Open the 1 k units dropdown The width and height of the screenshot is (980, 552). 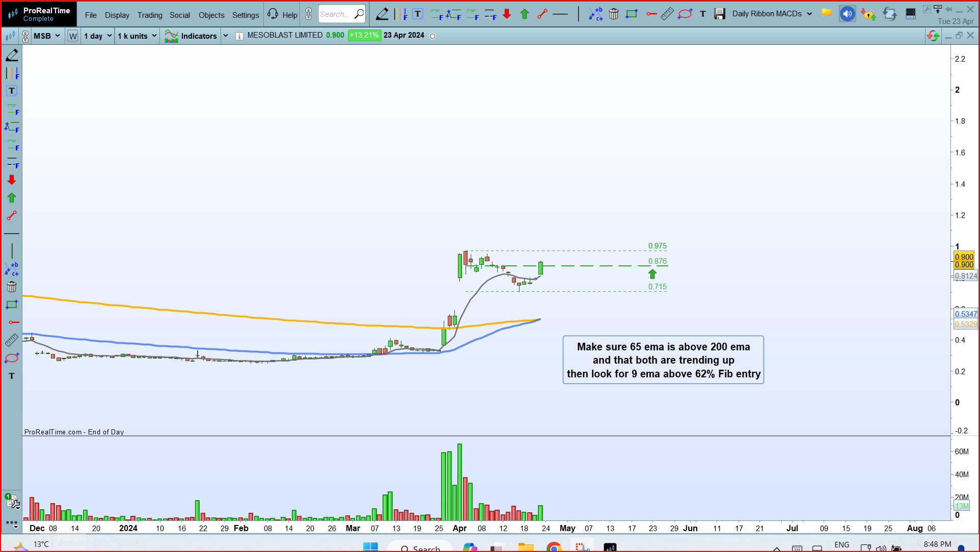(x=137, y=36)
